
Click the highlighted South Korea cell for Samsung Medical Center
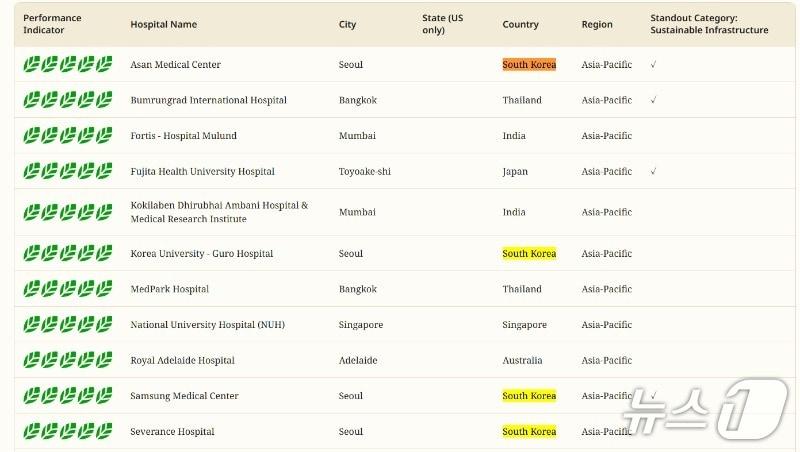(x=529, y=395)
